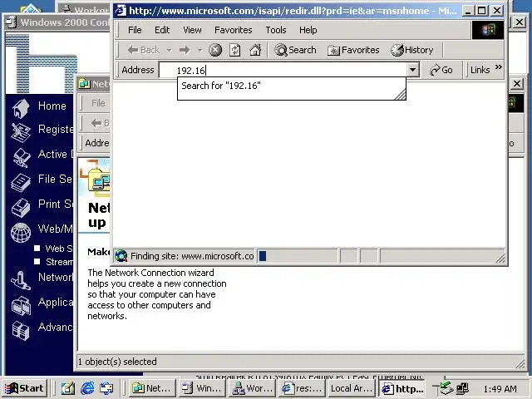The width and height of the screenshot is (532, 399).
Task: Click the Home item in Configure Server sidebar
Action: tap(52, 106)
